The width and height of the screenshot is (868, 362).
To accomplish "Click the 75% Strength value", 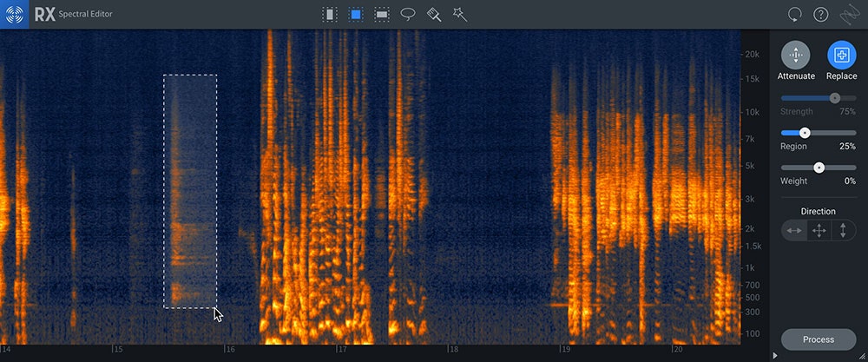I will click(847, 112).
